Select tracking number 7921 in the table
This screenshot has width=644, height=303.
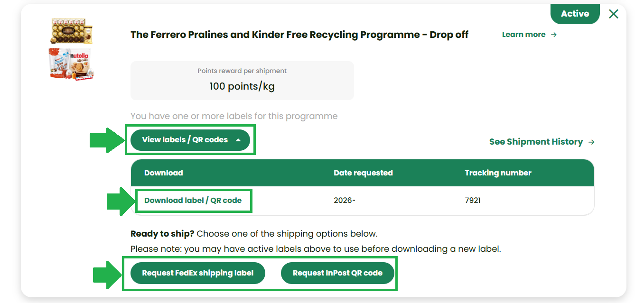473,201
